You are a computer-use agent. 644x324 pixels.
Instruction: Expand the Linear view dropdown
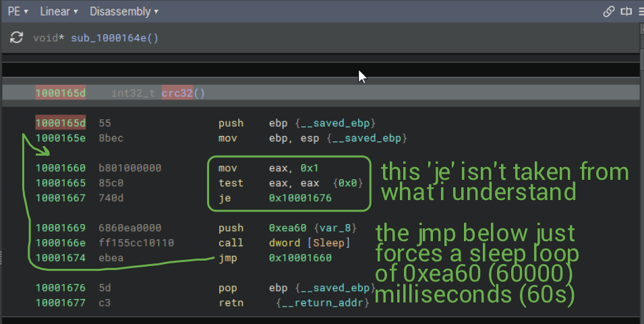[x=59, y=11]
